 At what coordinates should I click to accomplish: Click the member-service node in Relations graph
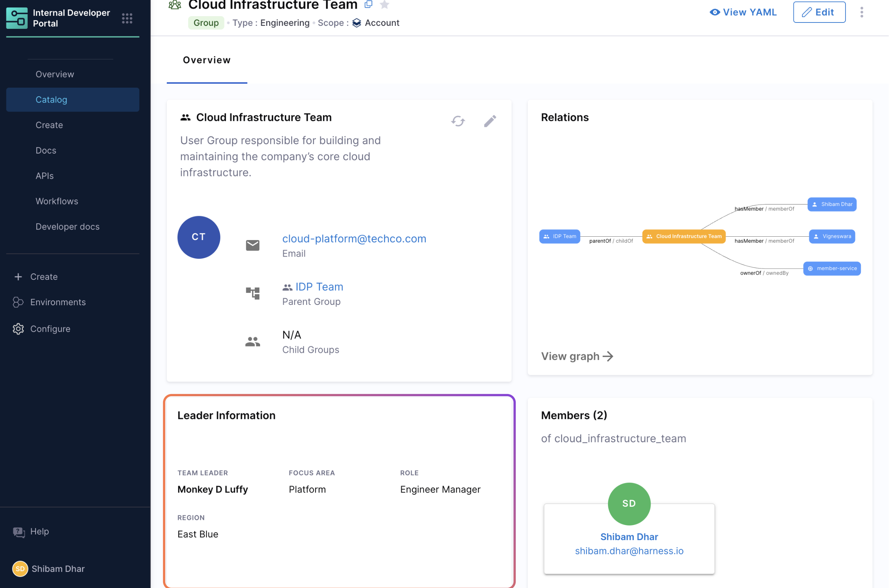click(x=832, y=269)
